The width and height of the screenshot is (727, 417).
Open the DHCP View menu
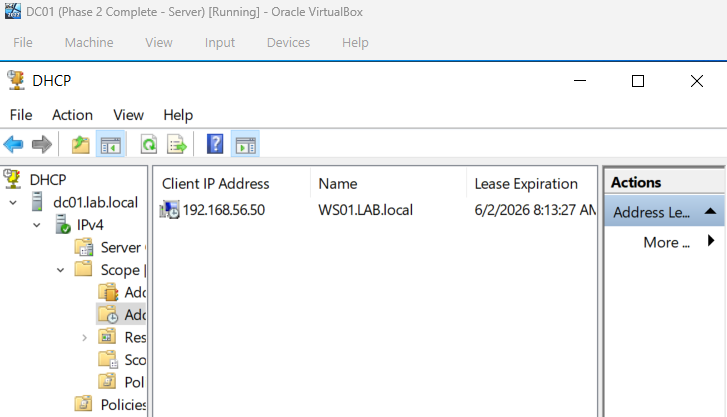point(128,115)
